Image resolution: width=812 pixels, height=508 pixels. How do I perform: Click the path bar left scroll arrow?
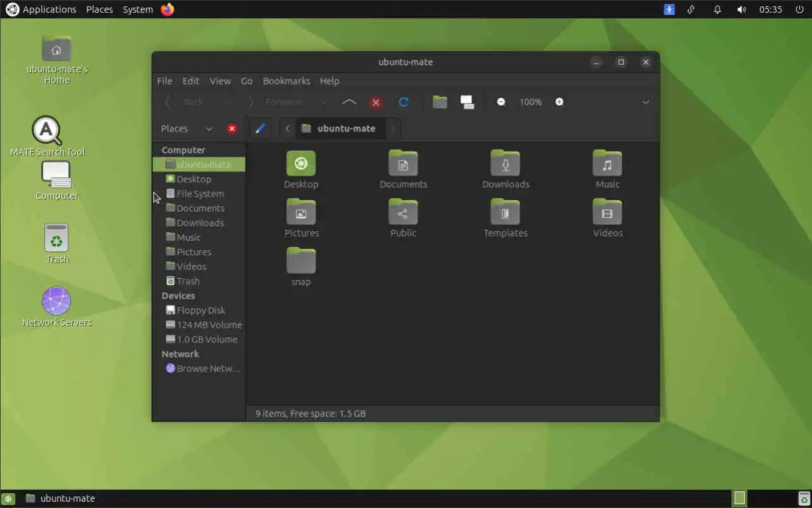pyautogui.click(x=287, y=128)
